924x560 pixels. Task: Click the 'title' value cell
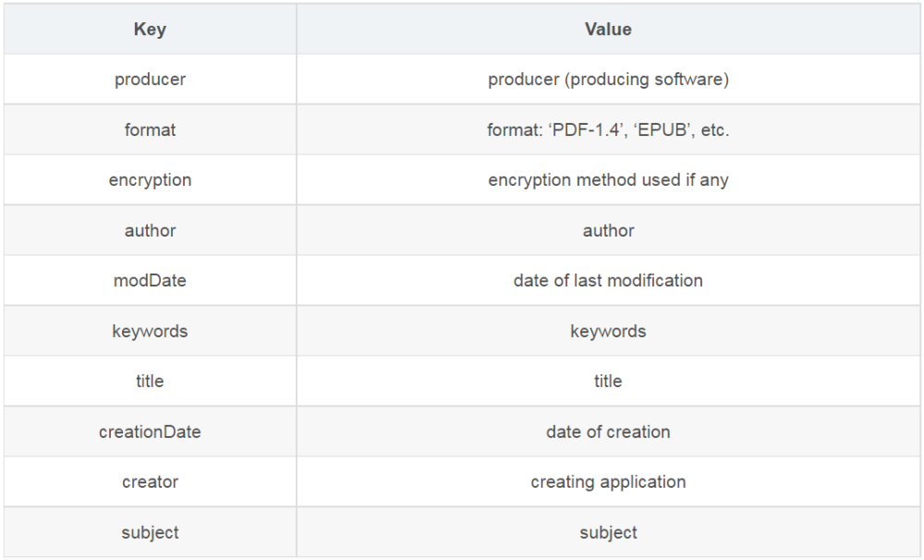coord(608,381)
